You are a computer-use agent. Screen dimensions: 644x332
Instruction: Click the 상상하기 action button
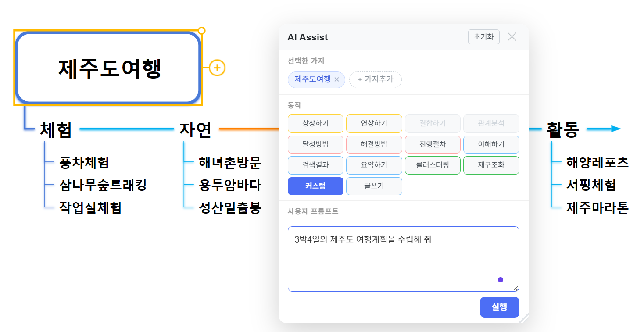coord(315,124)
